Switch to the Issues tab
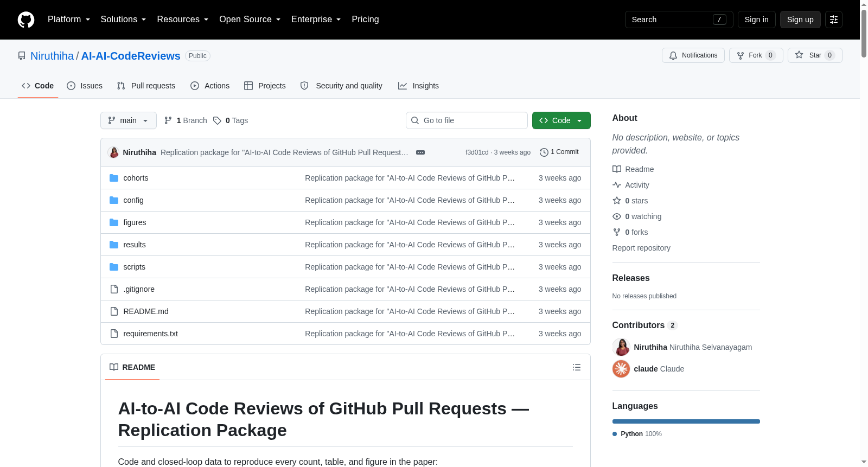Screen dimensions: 868x467 [x=85, y=86]
